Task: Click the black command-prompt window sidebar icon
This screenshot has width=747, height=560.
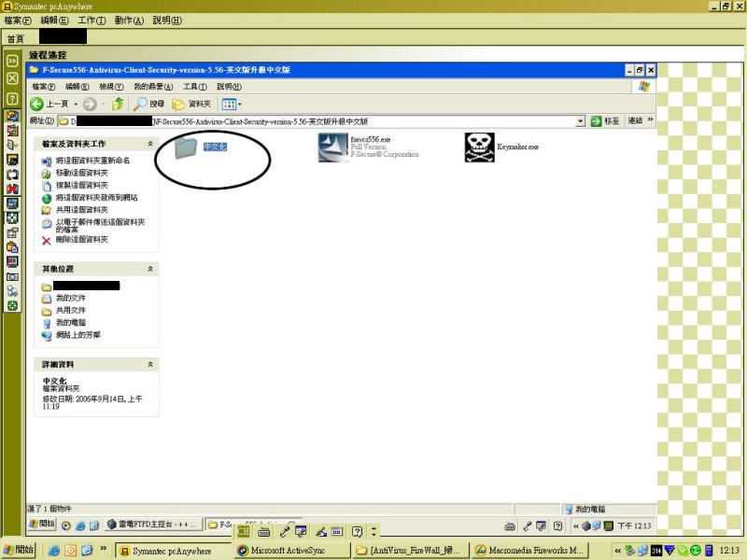Action: coord(12,160)
